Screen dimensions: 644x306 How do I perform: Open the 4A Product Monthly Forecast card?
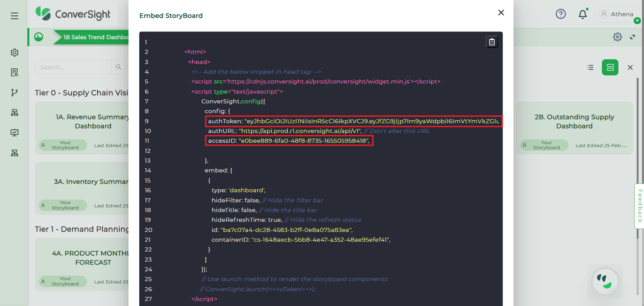[x=82, y=265]
